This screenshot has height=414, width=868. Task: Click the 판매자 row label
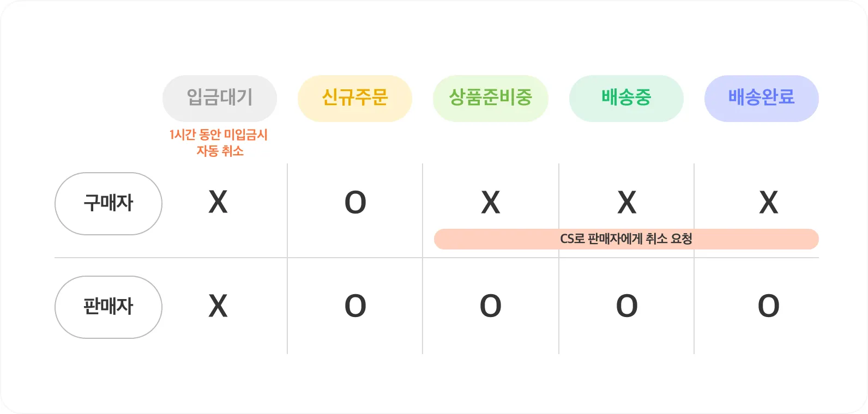pyautogui.click(x=108, y=307)
